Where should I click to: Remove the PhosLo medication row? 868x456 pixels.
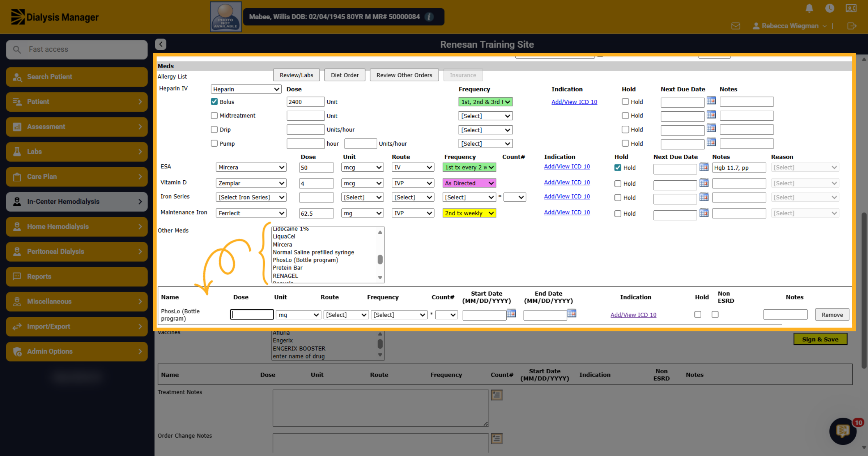click(832, 315)
